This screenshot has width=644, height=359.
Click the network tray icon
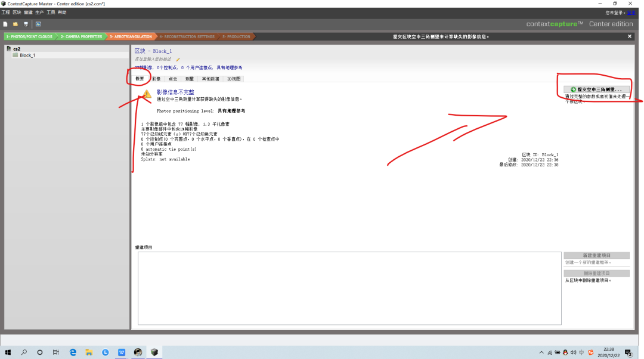(550, 352)
